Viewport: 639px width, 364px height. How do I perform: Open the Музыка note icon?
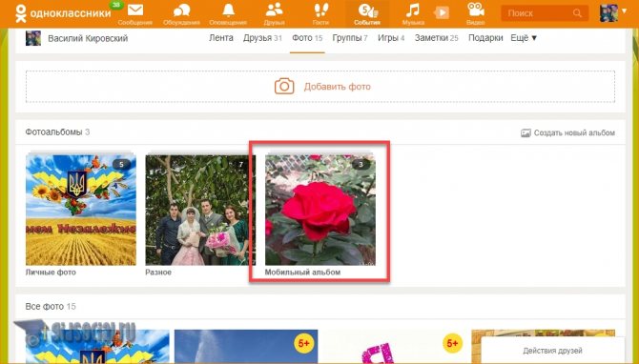click(x=413, y=10)
